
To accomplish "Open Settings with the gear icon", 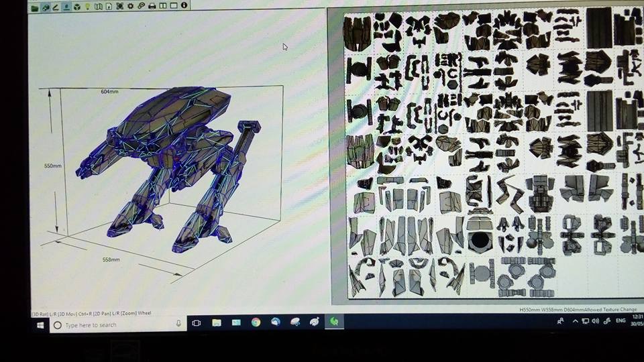I will tap(130, 7).
